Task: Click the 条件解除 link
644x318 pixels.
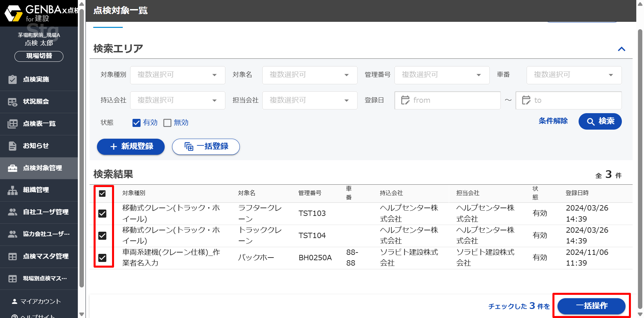Action: click(x=553, y=121)
